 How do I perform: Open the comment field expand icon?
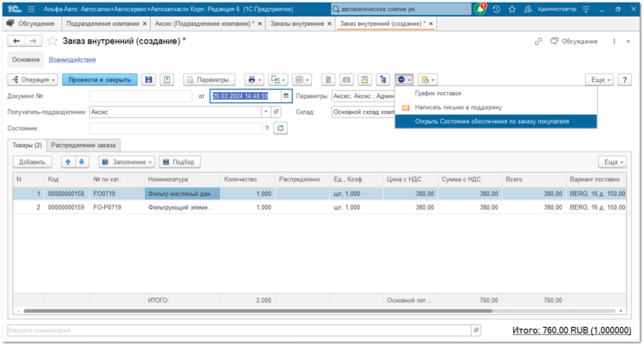point(476,330)
